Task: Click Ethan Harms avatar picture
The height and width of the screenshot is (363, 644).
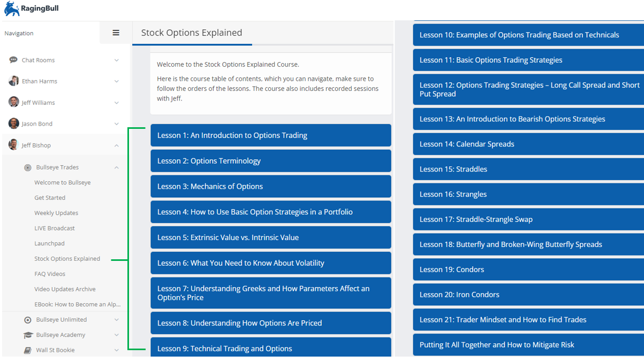Action: point(13,81)
